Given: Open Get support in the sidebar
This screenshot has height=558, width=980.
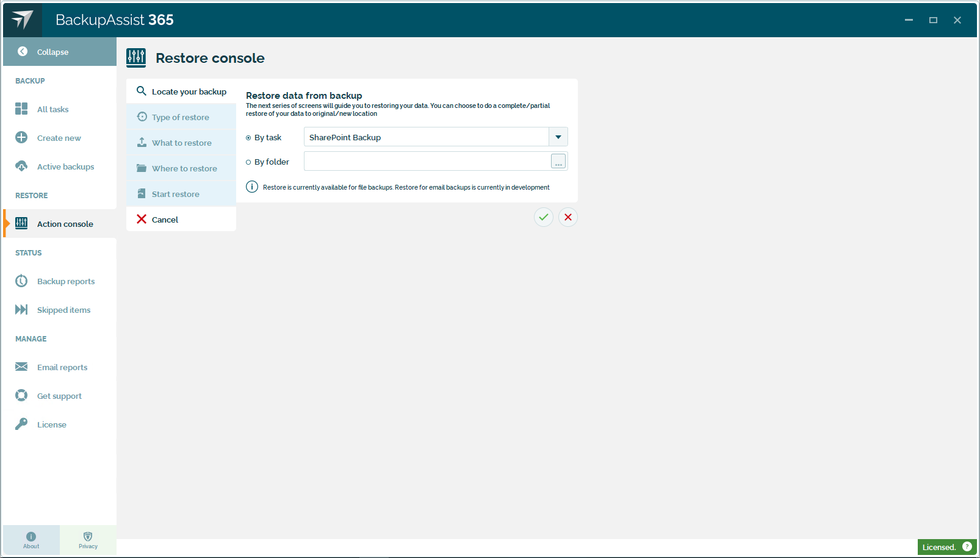Looking at the screenshot, I should click(60, 396).
